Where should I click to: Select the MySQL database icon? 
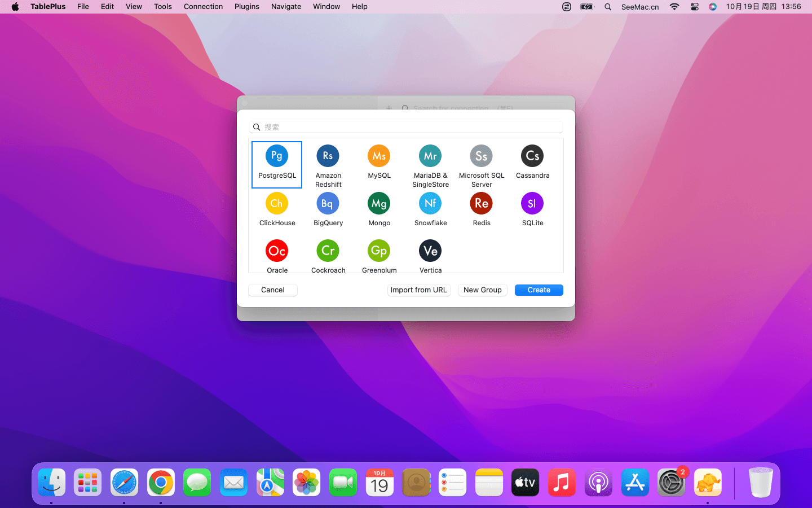pyautogui.click(x=379, y=156)
